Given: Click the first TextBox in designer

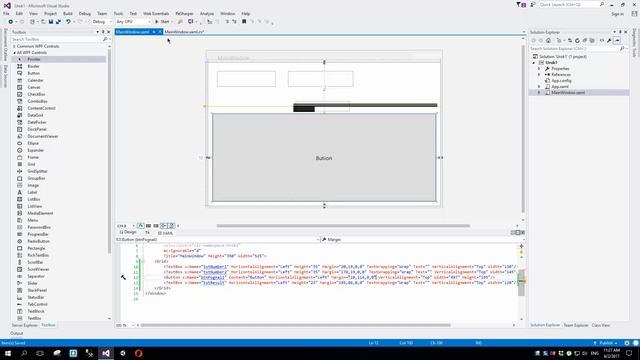Looking at the screenshot, I should 246,79.
